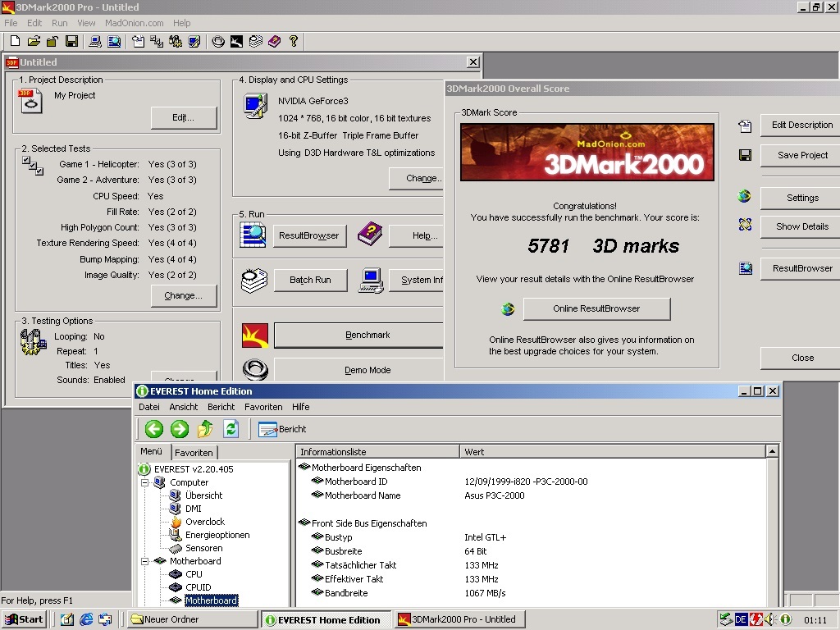This screenshot has height=630, width=840.
Task: Click the batch run toolbar icon
Action: (x=256, y=41)
